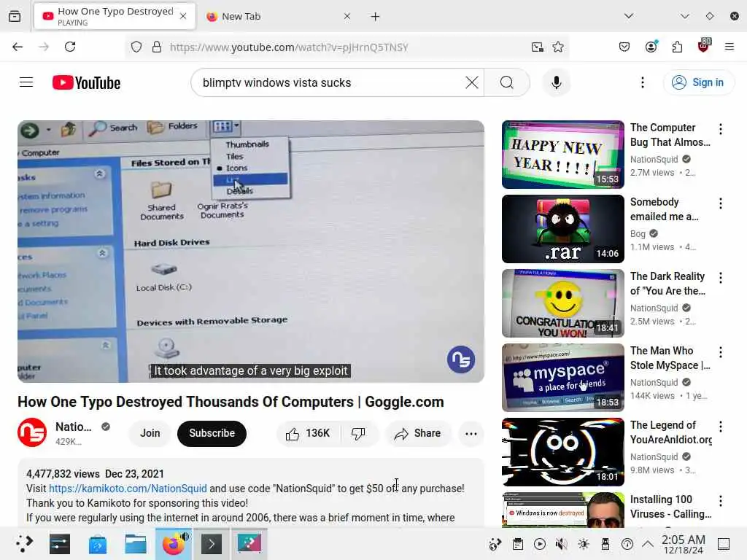The height and width of the screenshot is (560, 747).
Task: Expand hidden system tray icons arrow
Action: click(648, 544)
